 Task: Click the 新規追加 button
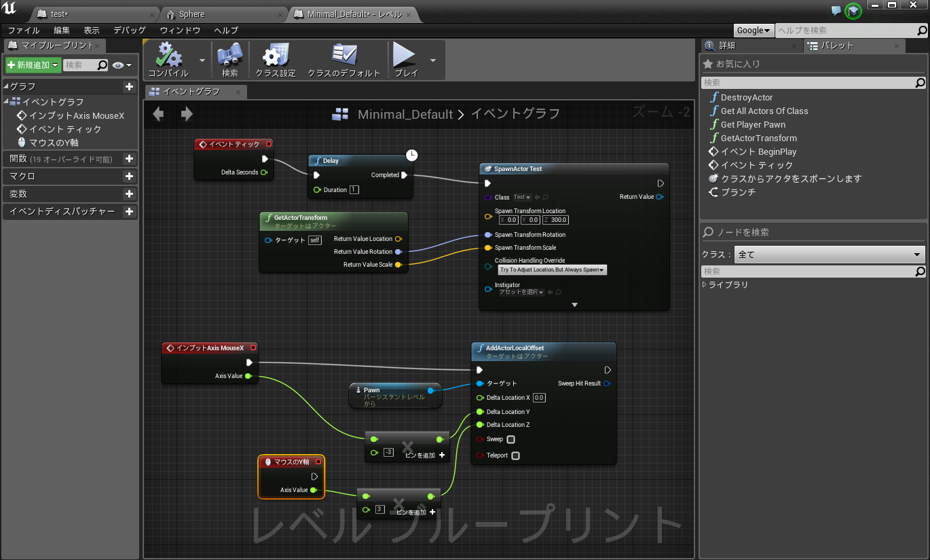click(33, 65)
